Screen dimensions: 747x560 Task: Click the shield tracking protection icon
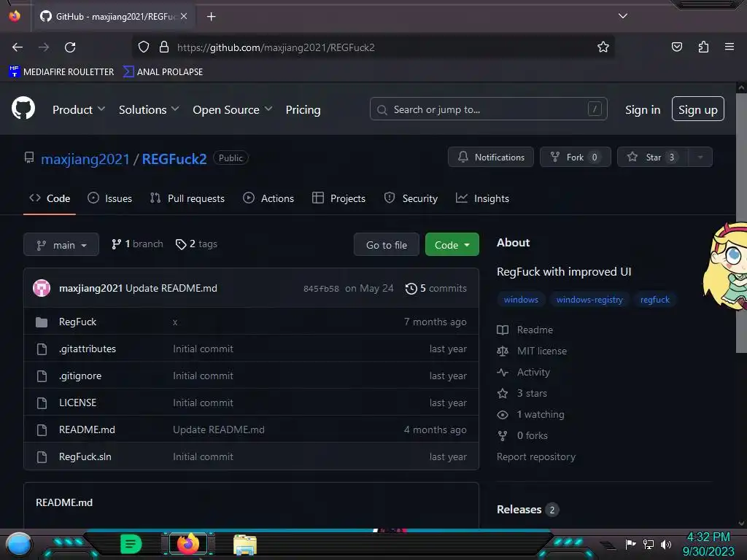144,47
